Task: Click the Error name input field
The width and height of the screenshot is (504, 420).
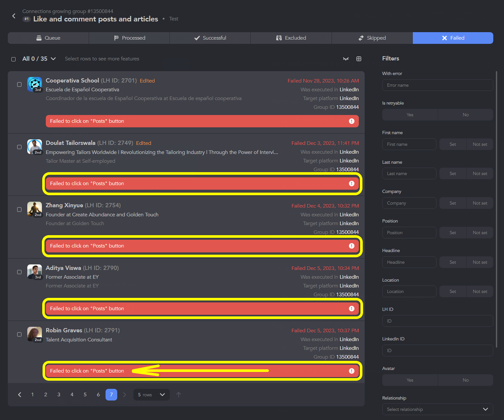Action: pos(437,85)
